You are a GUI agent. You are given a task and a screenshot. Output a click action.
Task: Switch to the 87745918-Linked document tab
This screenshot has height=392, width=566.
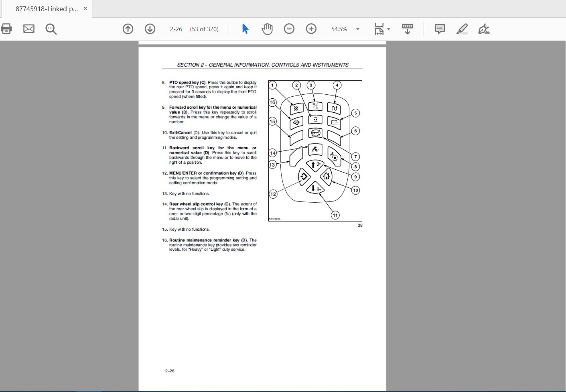click(46, 9)
